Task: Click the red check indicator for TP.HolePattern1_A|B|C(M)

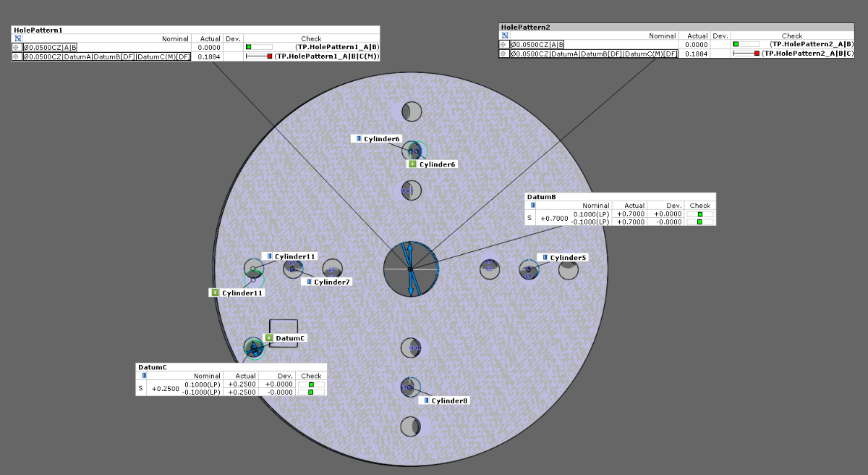Action: (269, 56)
